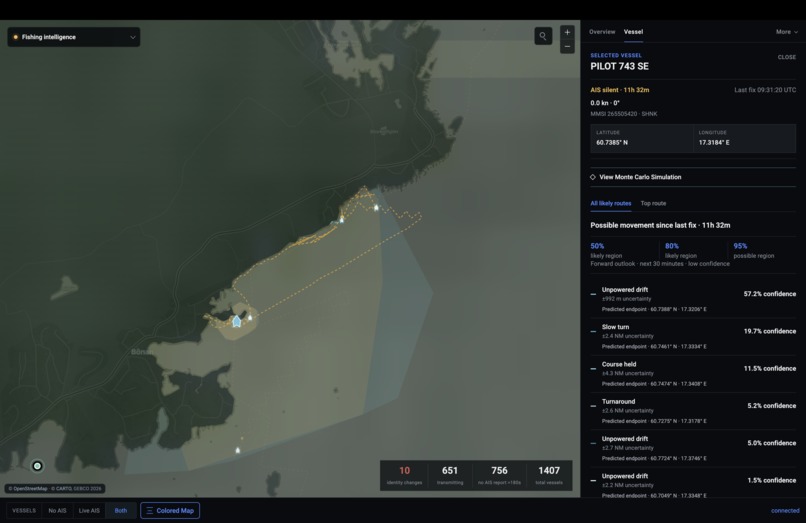Select the Vessel tab
This screenshot has width=806, height=523.
tap(633, 32)
